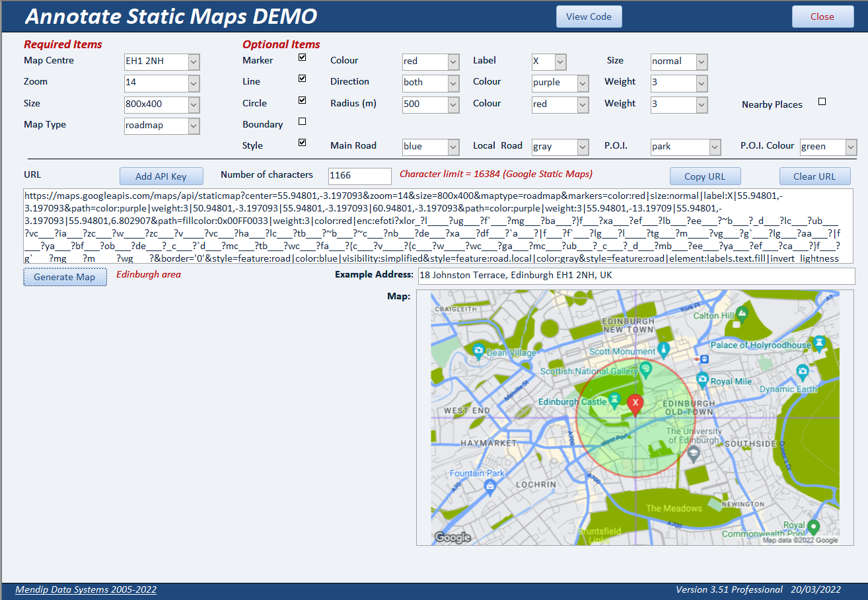Open the marker Size dropdown
Viewport: 868px width, 600px height.
click(x=702, y=62)
